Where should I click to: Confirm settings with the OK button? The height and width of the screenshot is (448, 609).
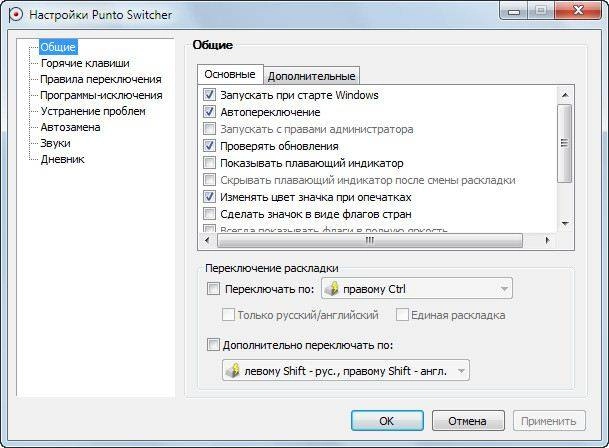387,421
